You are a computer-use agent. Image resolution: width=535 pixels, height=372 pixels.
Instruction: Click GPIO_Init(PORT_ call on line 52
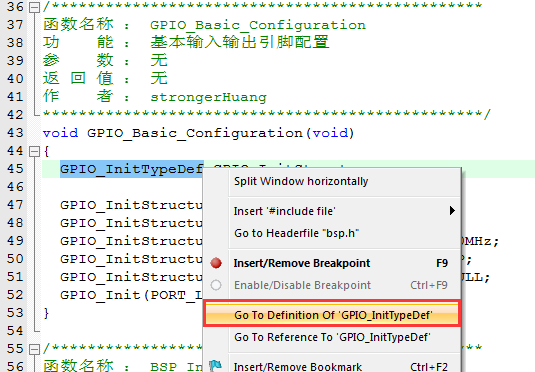tap(131, 295)
